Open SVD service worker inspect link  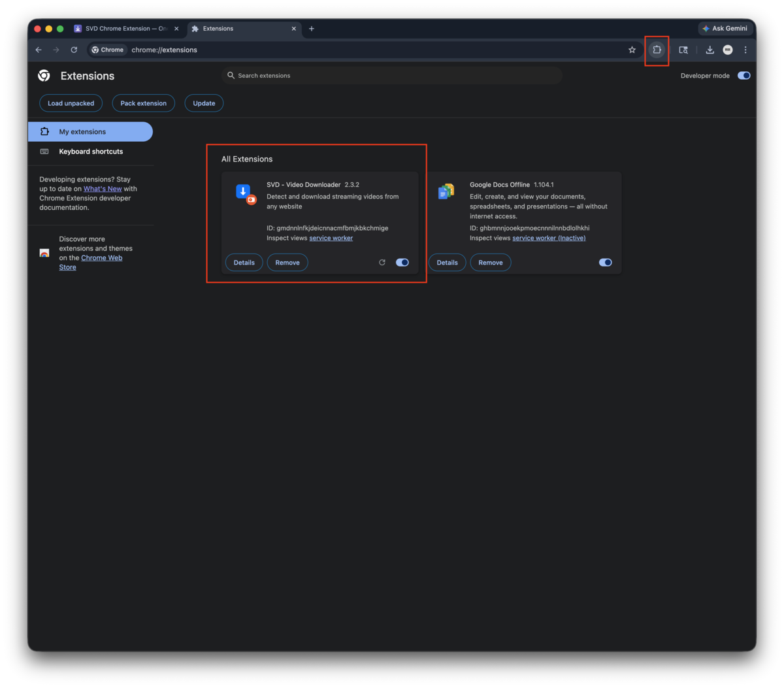(331, 238)
